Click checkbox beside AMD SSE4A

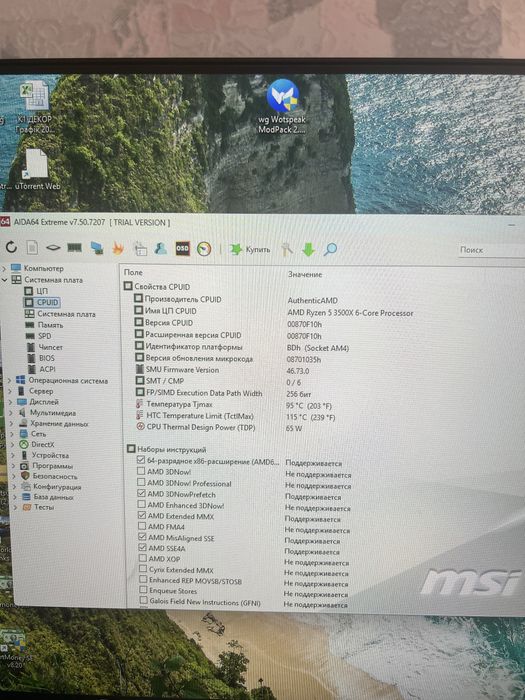[x=142, y=548]
